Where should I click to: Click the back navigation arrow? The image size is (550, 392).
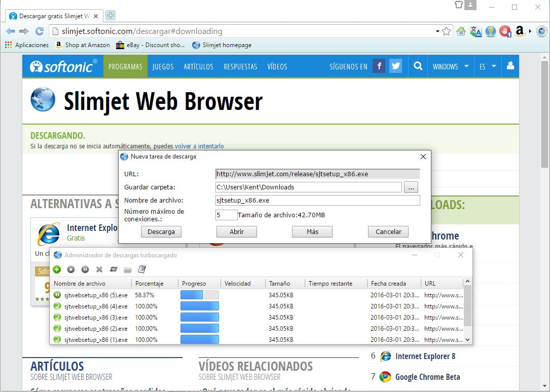[11, 31]
